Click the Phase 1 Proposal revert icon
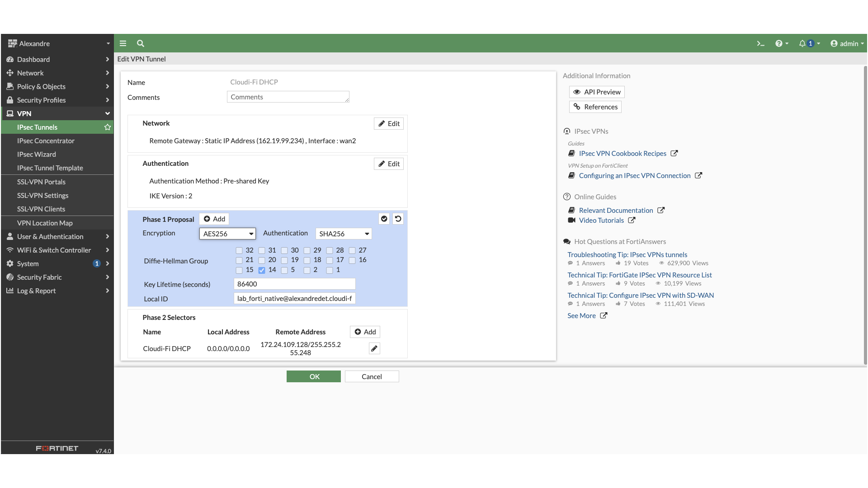 (398, 219)
